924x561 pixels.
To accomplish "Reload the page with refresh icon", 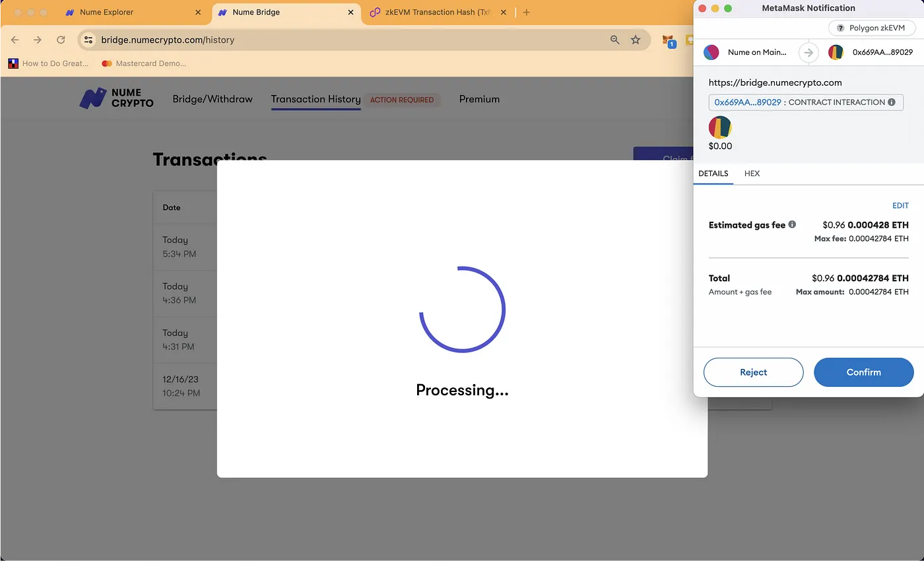I will [61, 40].
